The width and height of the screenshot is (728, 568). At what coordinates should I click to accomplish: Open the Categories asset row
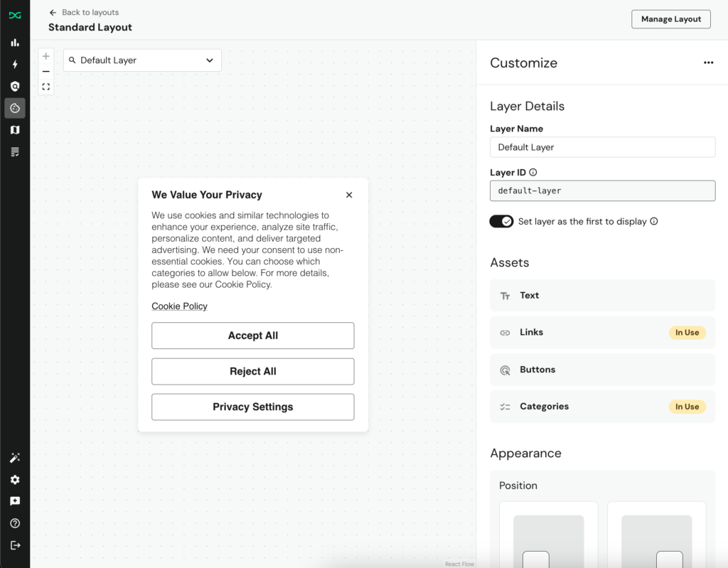[602, 407]
